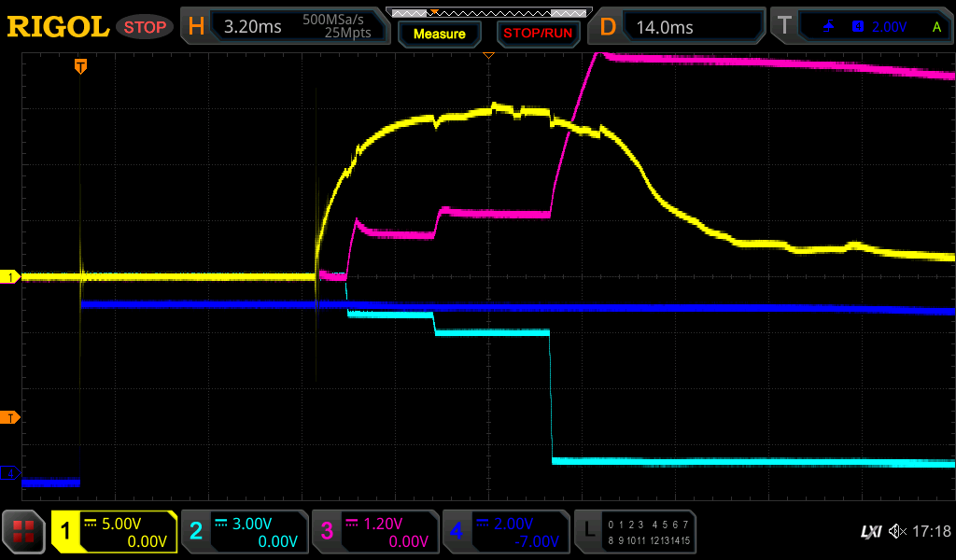This screenshot has width=956, height=560.
Task: Click the orange trigger position T marker
Action: [81, 65]
